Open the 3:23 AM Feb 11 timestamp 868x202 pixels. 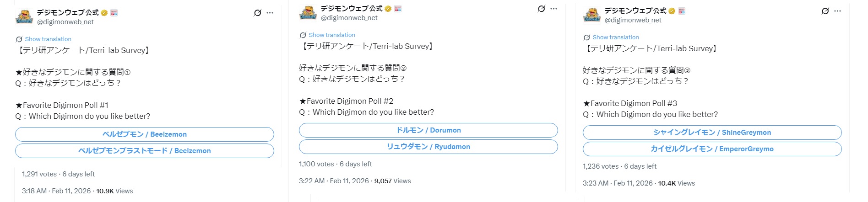click(x=618, y=183)
